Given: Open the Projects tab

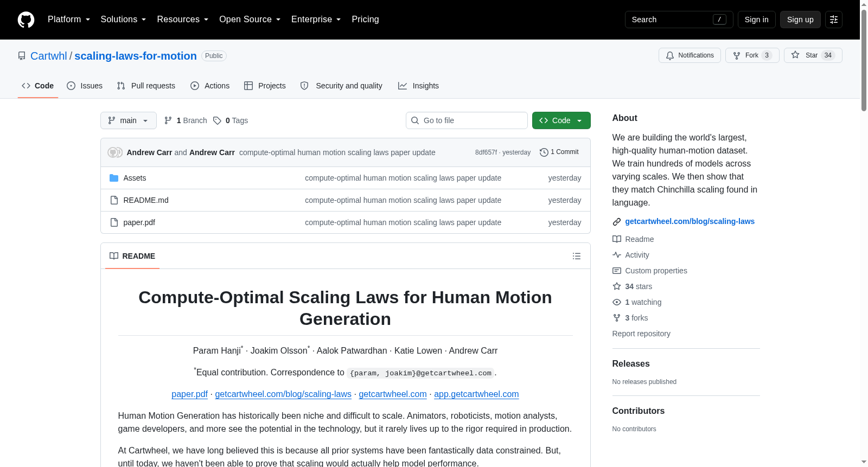Looking at the screenshot, I should pyautogui.click(x=265, y=86).
